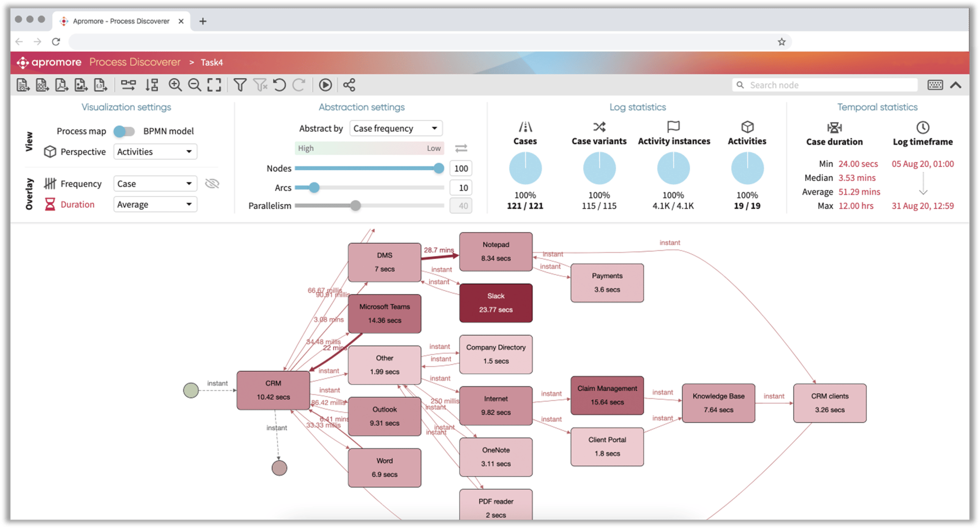Open the keyboard shortcuts icon
Viewport: 980px width, 528px height.
point(935,85)
